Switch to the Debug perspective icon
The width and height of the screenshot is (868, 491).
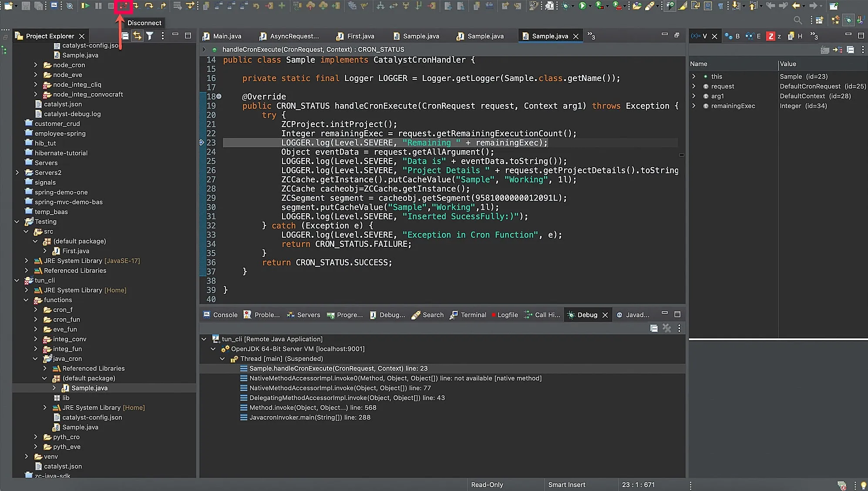(x=849, y=20)
